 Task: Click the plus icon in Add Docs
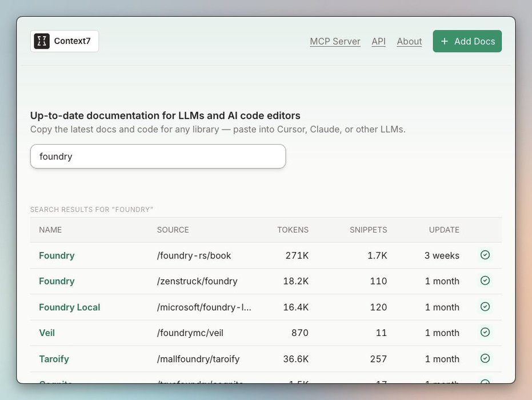(x=445, y=41)
